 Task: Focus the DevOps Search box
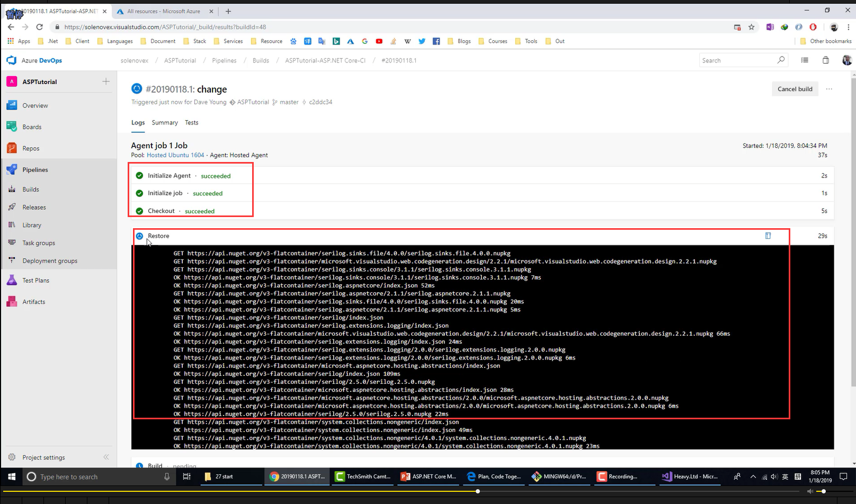pos(743,60)
